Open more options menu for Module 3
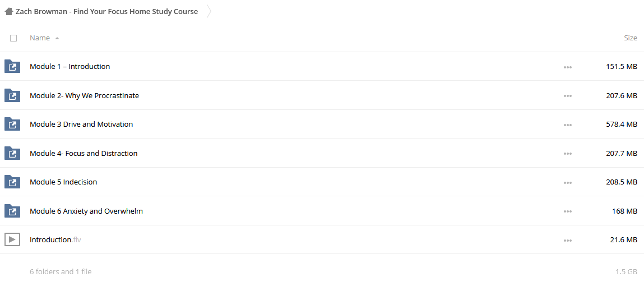 click(568, 125)
